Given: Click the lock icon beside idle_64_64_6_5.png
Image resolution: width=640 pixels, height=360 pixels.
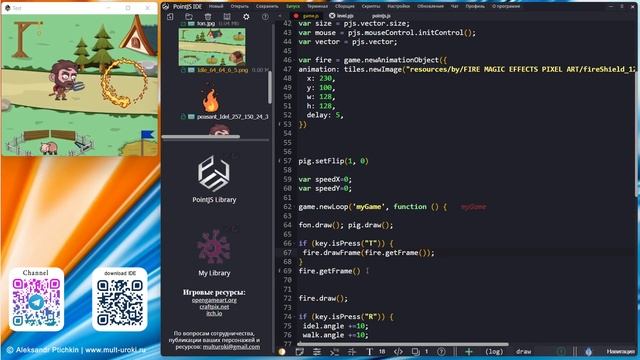Looking at the screenshot, I should (x=183, y=70).
